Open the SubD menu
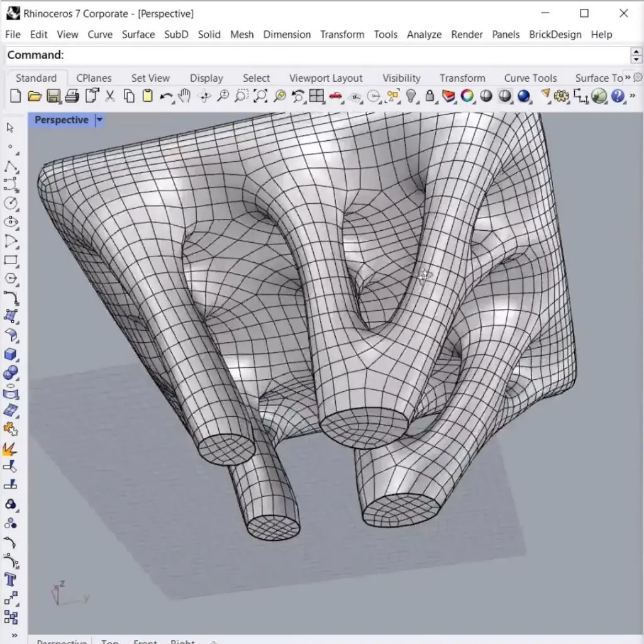This screenshot has height=644, width=644. (176, 34)
